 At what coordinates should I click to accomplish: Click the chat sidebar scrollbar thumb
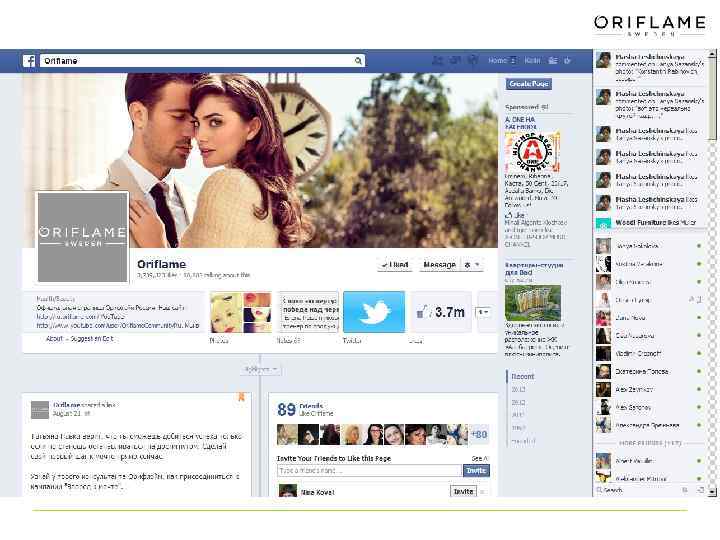712,97
